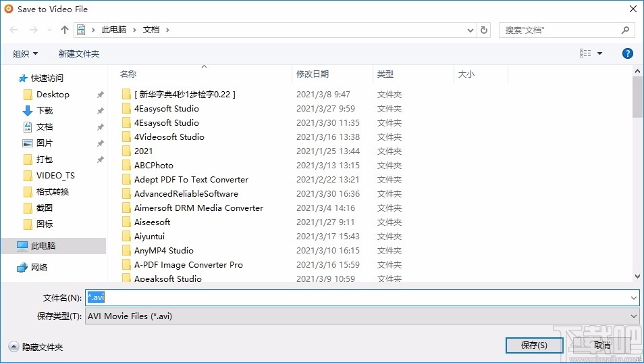This screenshot has width=644, height=363.
Task: Select the 4Videosoft Studio folder
Action: point(169,137)
